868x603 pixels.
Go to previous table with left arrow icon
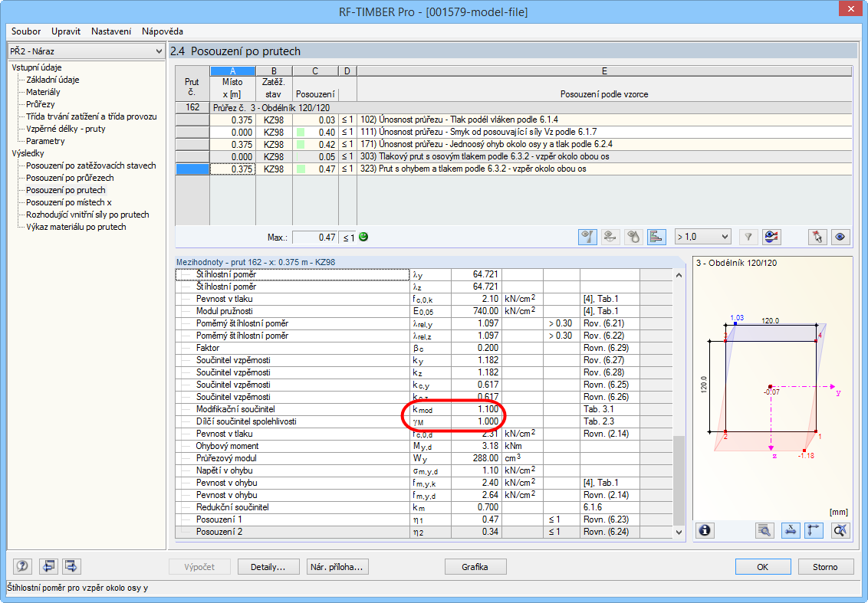point(48,566)
